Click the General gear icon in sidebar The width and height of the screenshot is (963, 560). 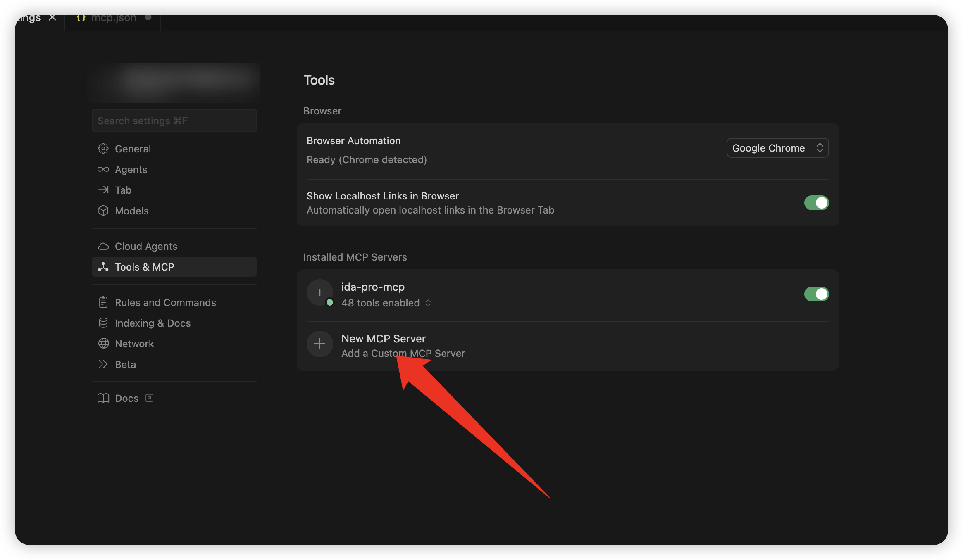coord(103,149)
